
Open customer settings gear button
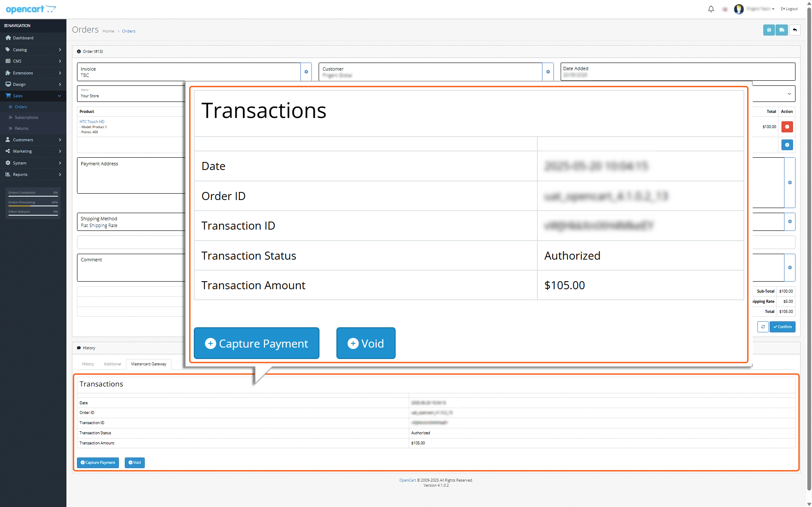tap(548, 72)
